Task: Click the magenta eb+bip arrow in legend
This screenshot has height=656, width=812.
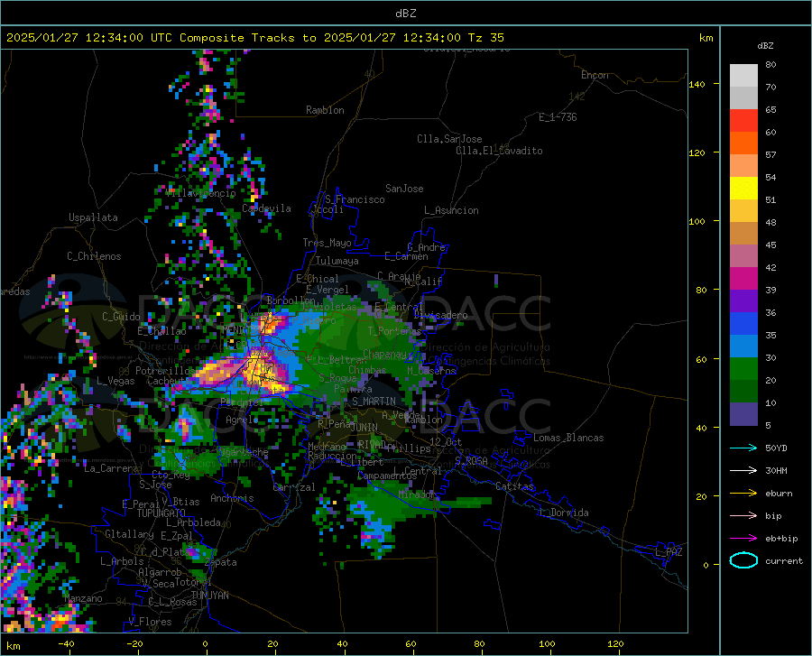Action: coord(743,539)
